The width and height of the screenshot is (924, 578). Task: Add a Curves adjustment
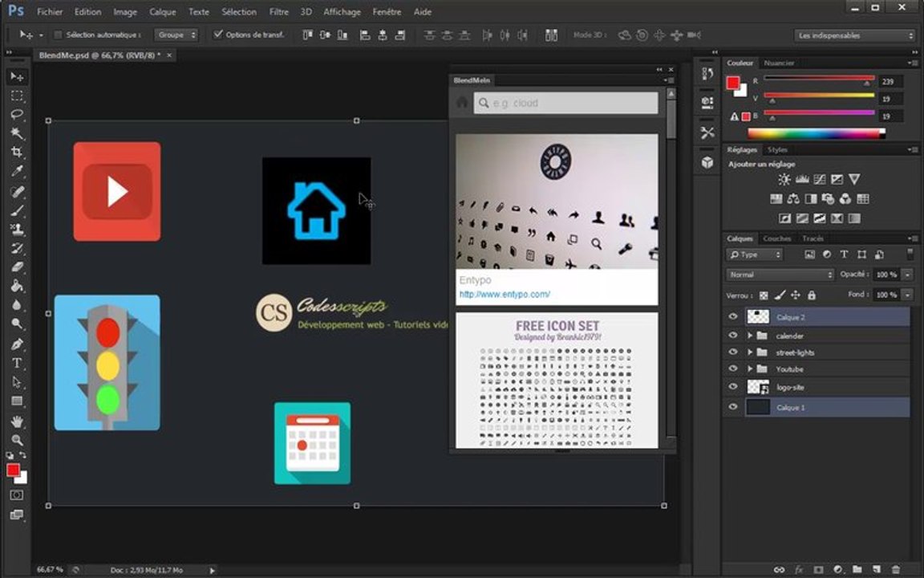[x=819, y=179]
